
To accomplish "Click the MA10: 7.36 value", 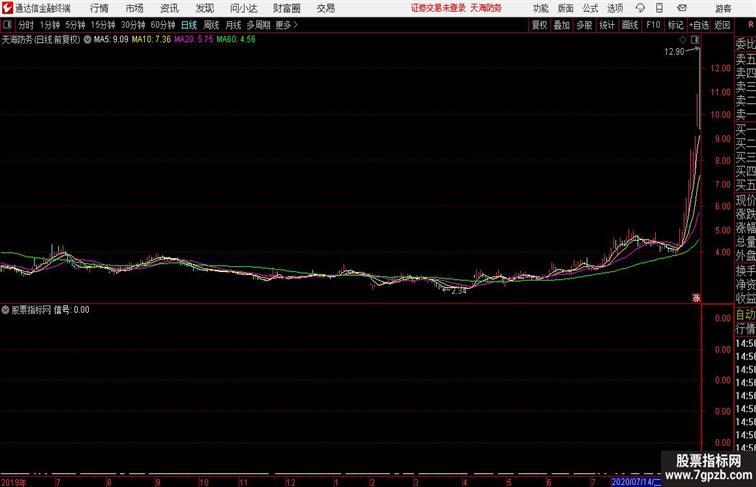I will pos(151,40).
